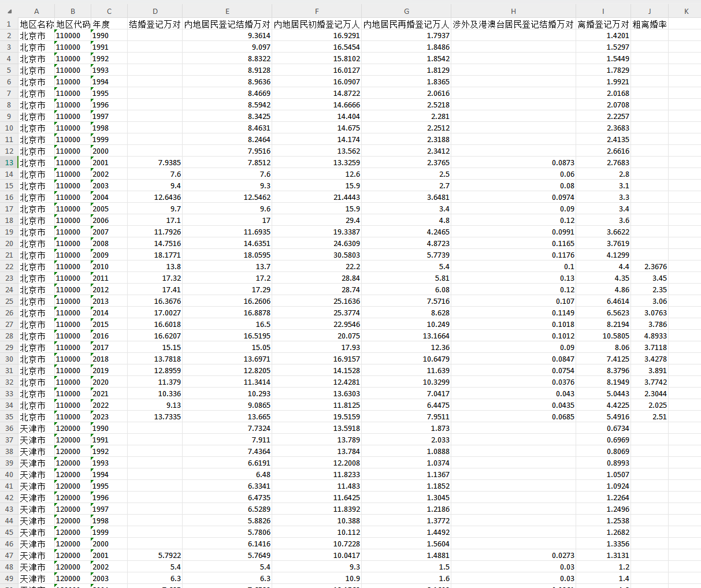Select the cell containing 16.9291

[x=317, y=35]
